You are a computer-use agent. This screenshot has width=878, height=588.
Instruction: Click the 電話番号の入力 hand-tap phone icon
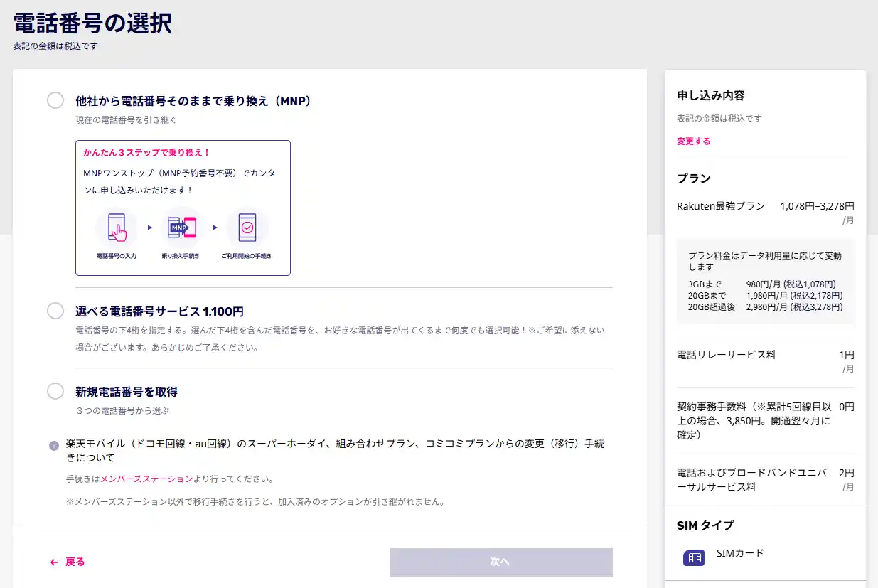pyautogui.click(x=116, y=228)
